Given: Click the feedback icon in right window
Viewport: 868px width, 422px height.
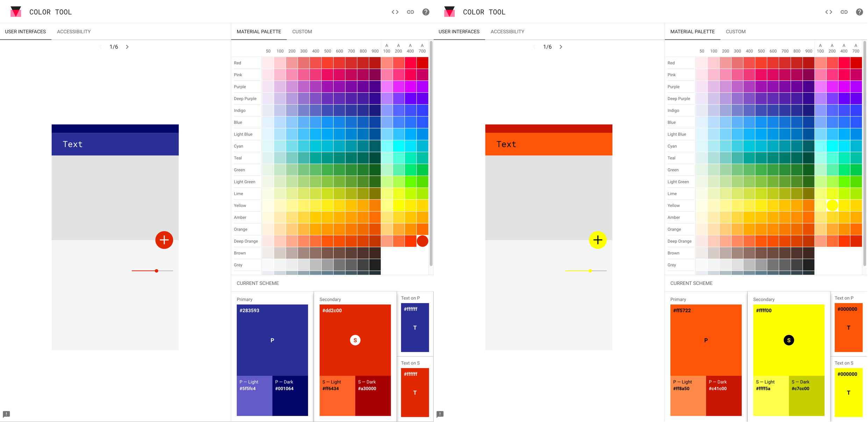Looking at the screenshot, I should [x=440, y=414].
